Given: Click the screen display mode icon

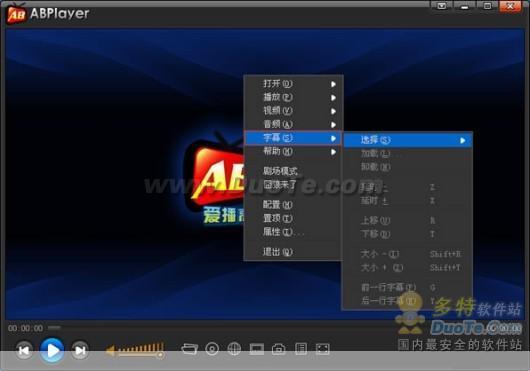Looking at the screenshot, I should click(257, 349).
